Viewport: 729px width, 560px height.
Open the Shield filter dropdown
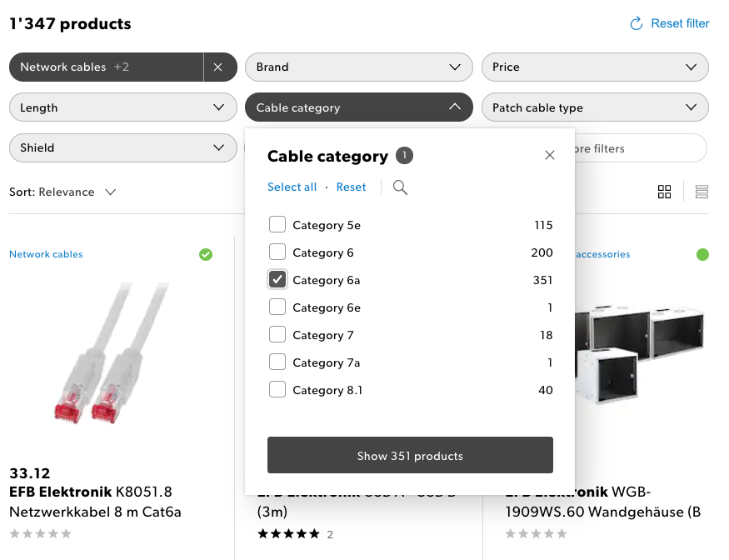click(x=122, y=147)
